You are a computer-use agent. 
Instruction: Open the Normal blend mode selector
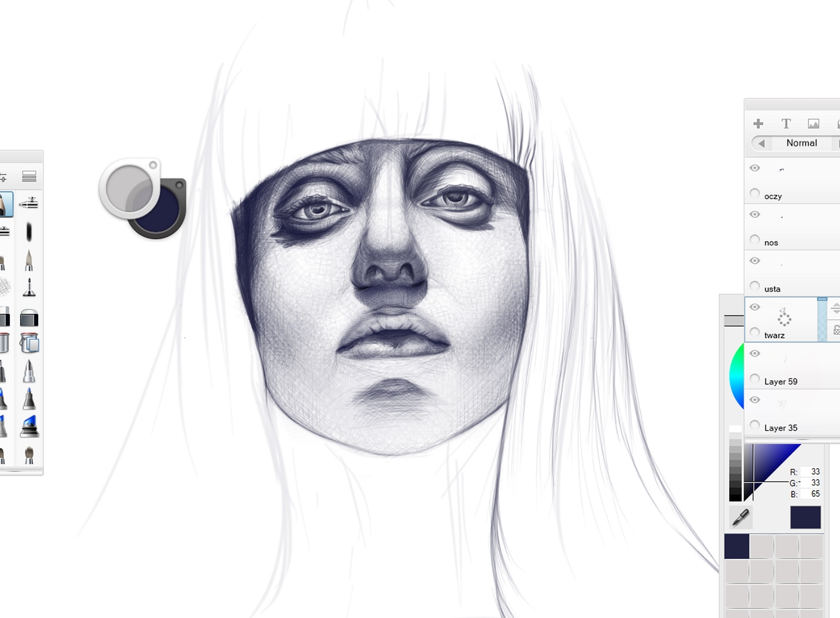click(801, 143)
